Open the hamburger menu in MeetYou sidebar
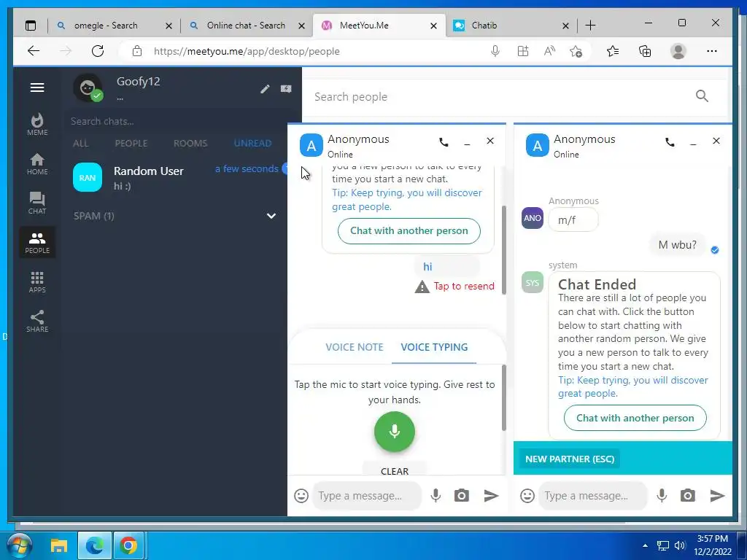 (37, 87)
